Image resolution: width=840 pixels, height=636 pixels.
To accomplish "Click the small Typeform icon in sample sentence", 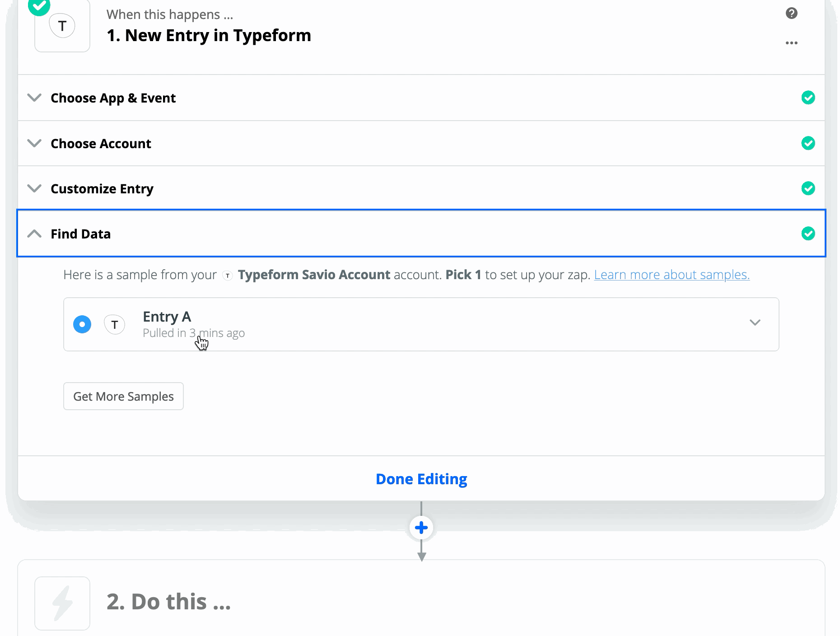I will [x=228, y=276].
